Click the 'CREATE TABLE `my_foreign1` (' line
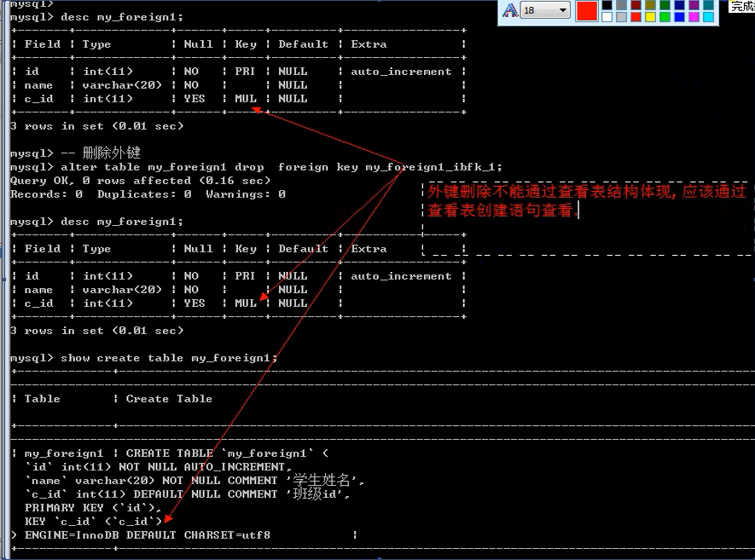 (x=227, y=453)
